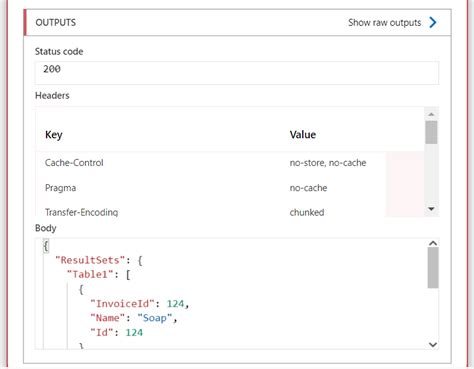Viewport: 474px width, 369px height.
Task: Select the Pragma no-cache value
Action: pos(308,188)
